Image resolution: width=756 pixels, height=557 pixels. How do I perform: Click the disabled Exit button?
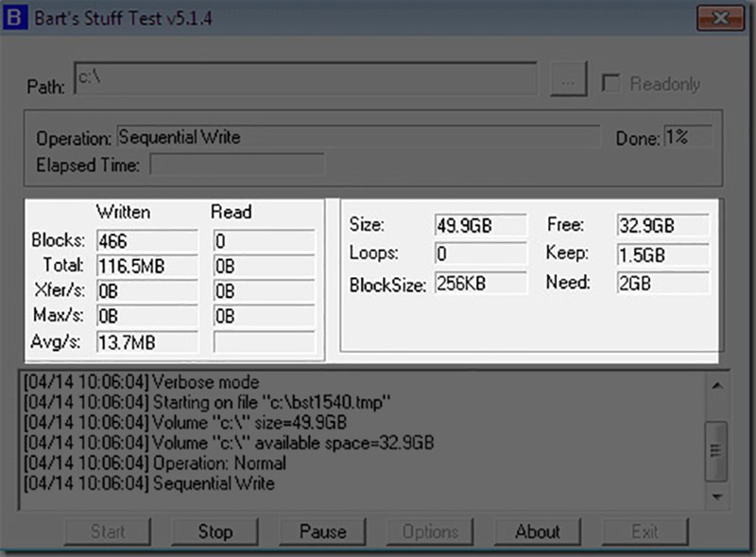[645, 531]
